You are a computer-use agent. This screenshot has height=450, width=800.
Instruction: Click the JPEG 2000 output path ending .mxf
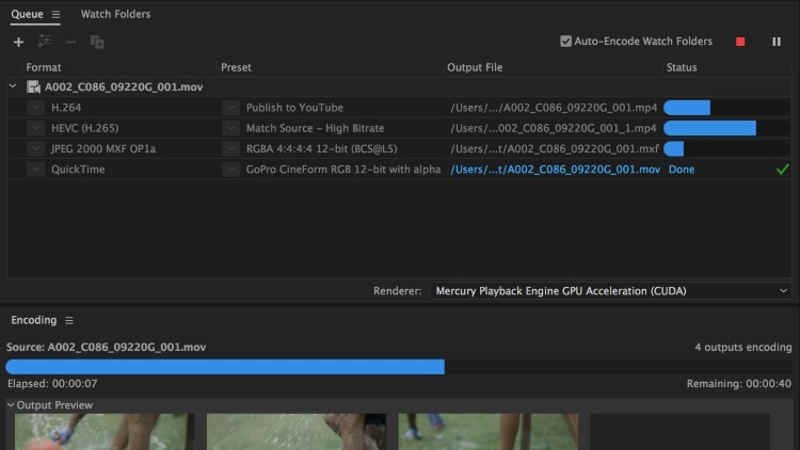click(554, 149)
